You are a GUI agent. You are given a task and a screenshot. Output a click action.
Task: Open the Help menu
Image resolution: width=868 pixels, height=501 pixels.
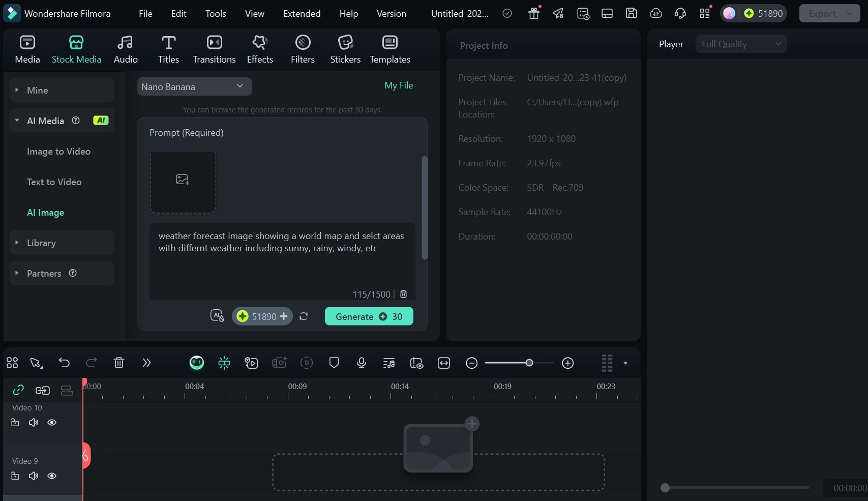coord(349,14)
